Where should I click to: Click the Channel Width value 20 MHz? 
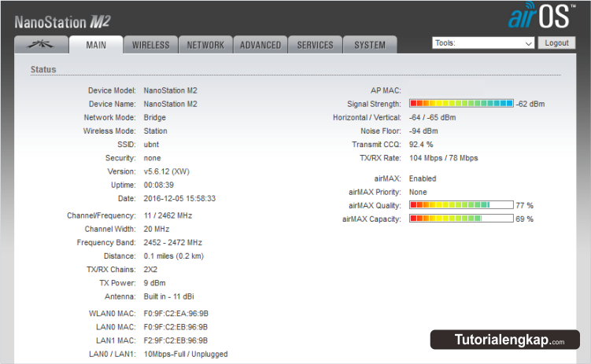pyautogui.click(x=157, y=229)
